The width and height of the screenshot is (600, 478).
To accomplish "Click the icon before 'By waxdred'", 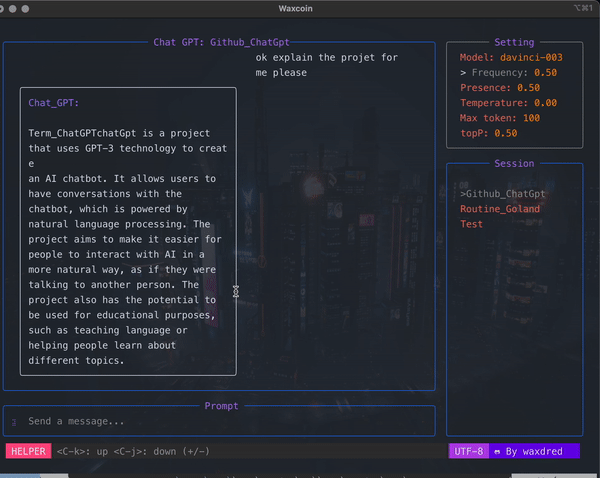I will pos(497,452).
